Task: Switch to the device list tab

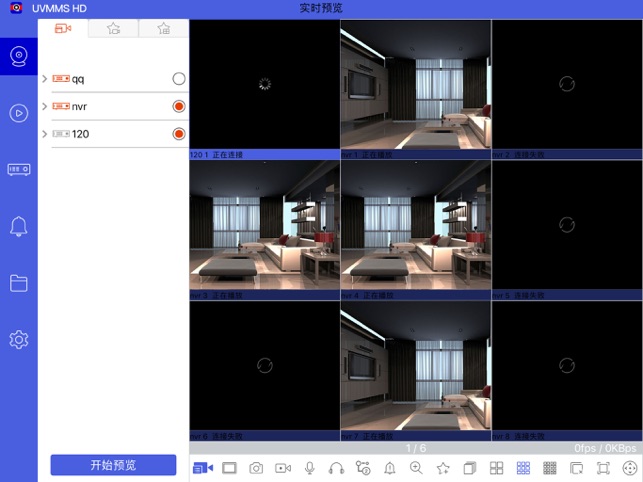Action: click(x=63, y=28)
